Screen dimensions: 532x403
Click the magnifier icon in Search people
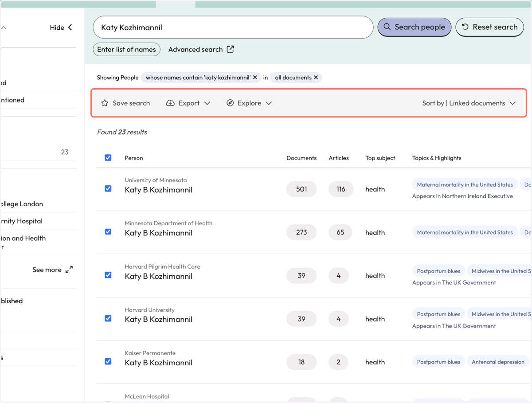(387, 27)
